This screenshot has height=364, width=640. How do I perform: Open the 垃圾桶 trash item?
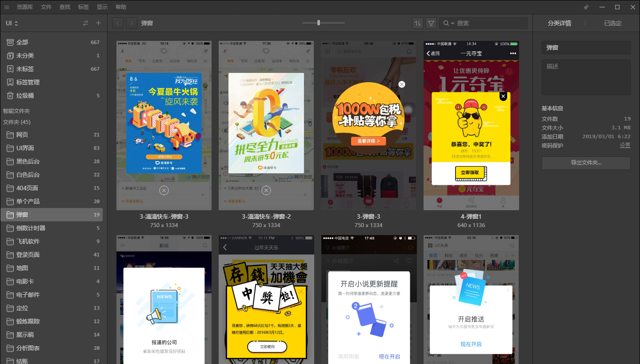pos(25,96)
